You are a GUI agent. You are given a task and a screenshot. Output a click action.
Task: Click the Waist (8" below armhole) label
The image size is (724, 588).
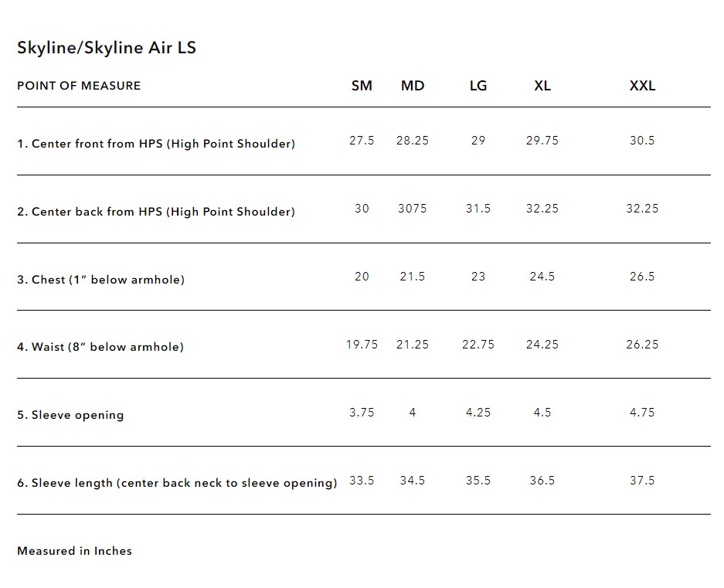pos(100,347)
